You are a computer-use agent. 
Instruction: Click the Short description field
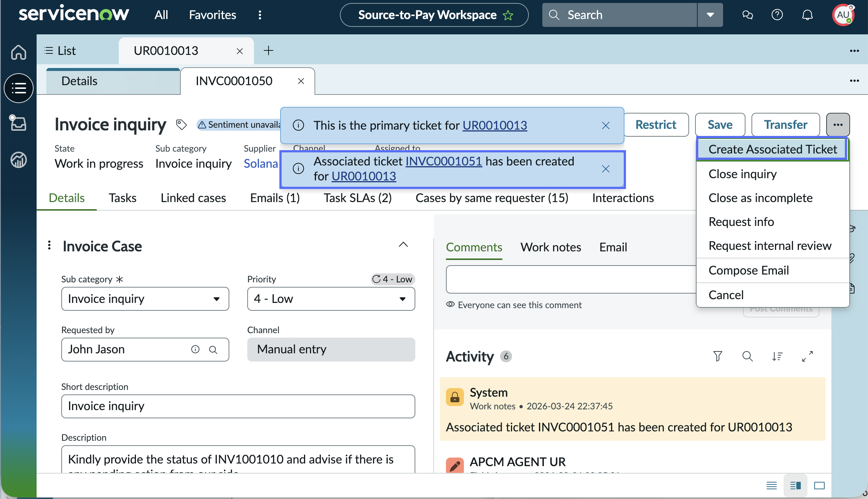(x=238, y=406)
